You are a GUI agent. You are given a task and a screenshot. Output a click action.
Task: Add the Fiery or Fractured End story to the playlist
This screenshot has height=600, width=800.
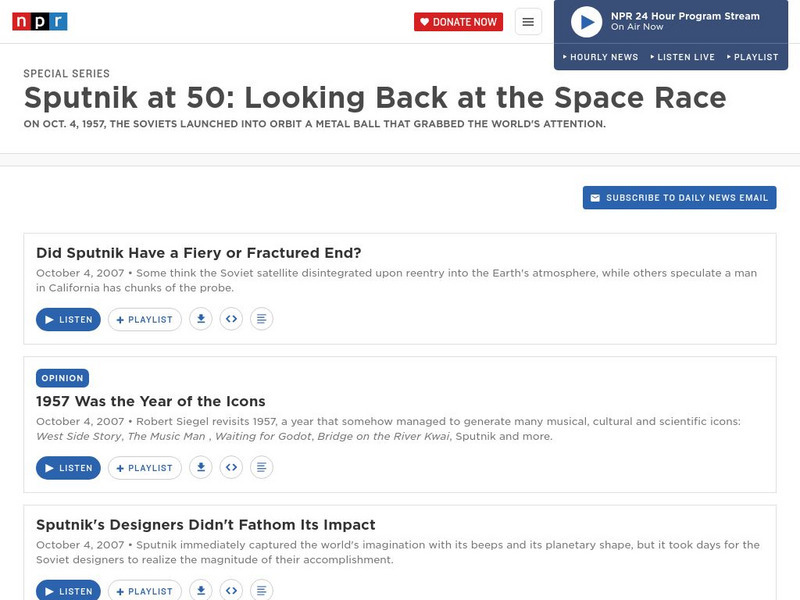click(x=144, y=319)
